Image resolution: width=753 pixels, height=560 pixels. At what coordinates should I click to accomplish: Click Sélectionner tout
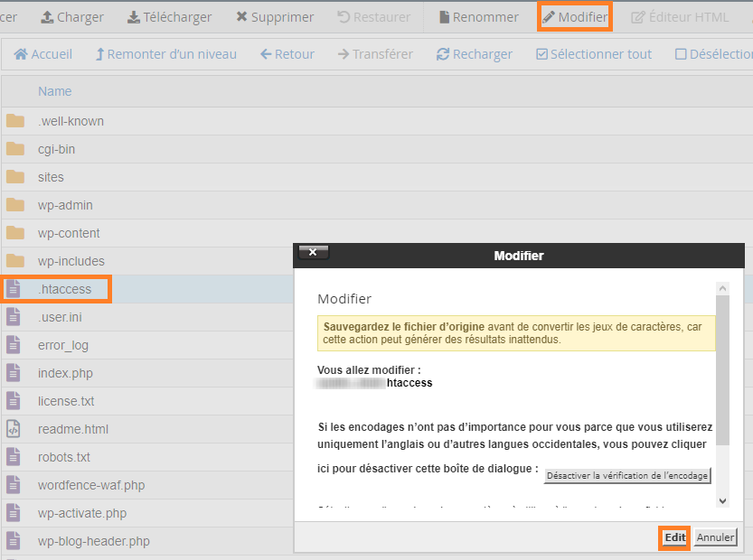[594, 54]
